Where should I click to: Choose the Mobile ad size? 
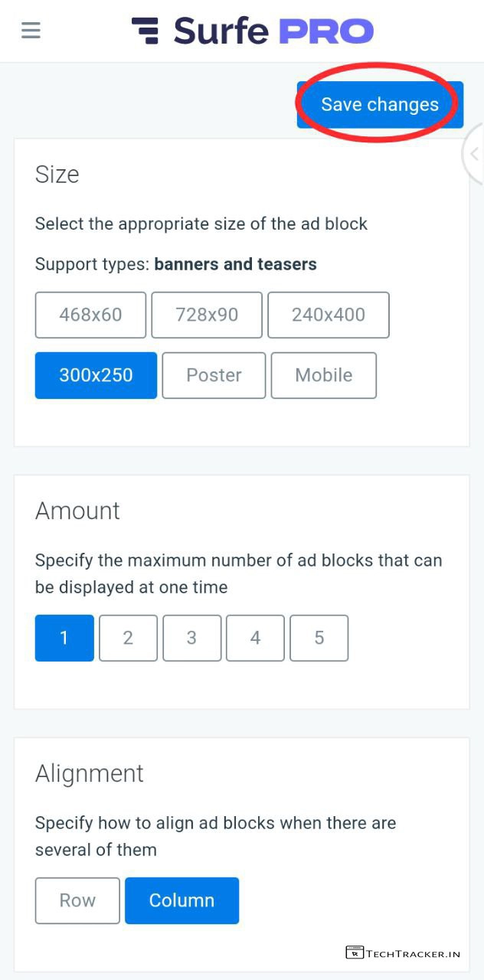[x=323, y=375]
